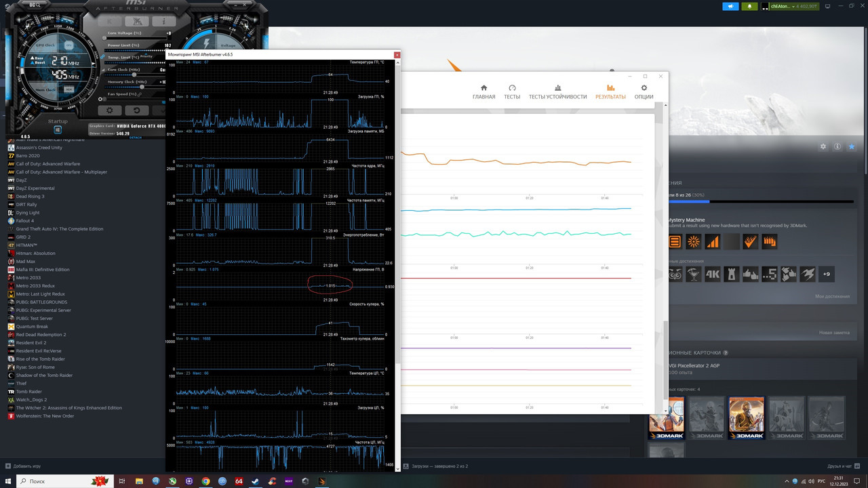
Task: Open the game info icon in Steam
Action: [837, 146]
